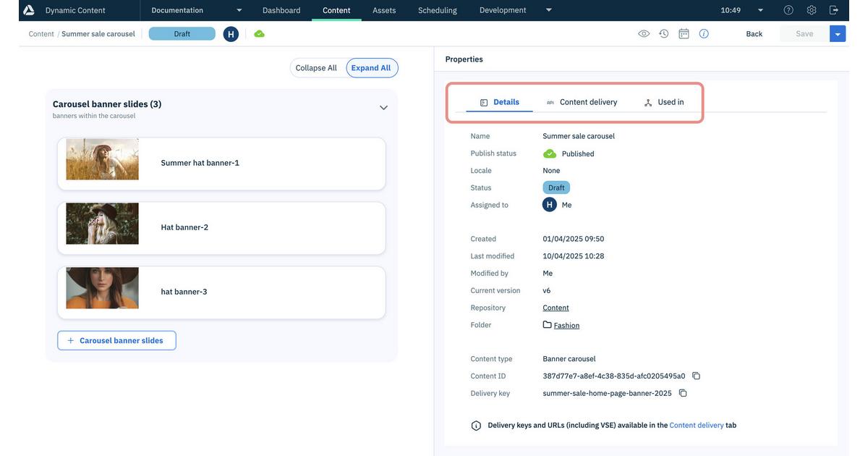Go to Content in the breadcrumb
Image resolution: width=868 pixels, height=456 pixels.
point(41,34)
